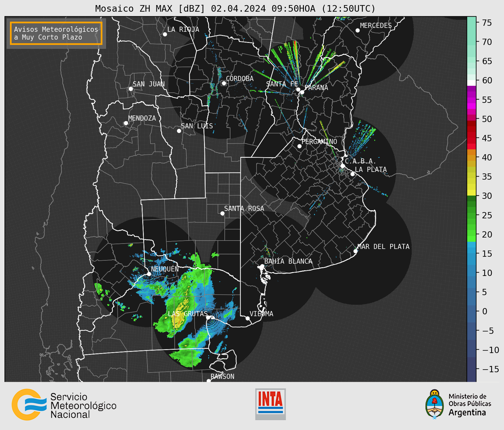Click the La Plata city marker
The image size is (504, 430).
click(353, 174)
